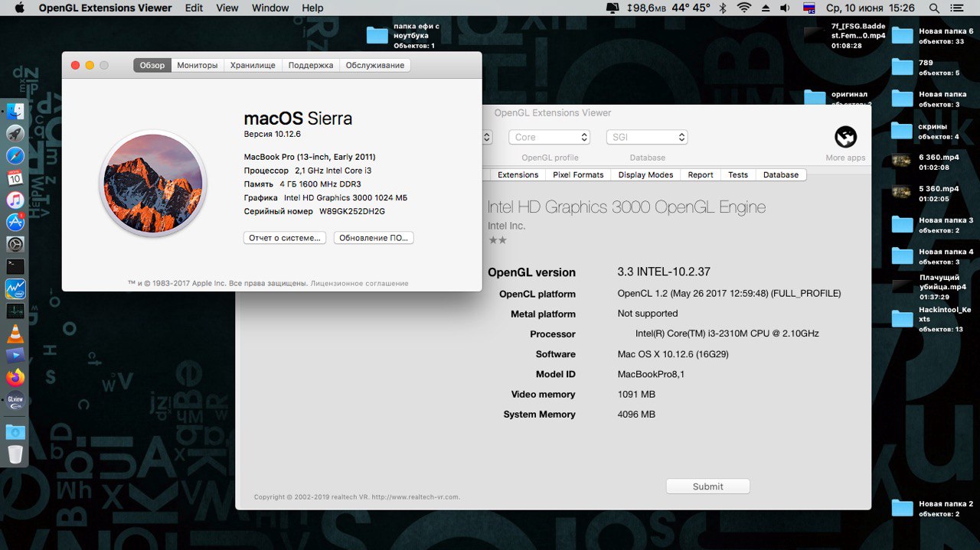Switch to the Extensions tab
The width and height of the screenshot is (980, 550).
pyautogui.click(x=518, y=174)
